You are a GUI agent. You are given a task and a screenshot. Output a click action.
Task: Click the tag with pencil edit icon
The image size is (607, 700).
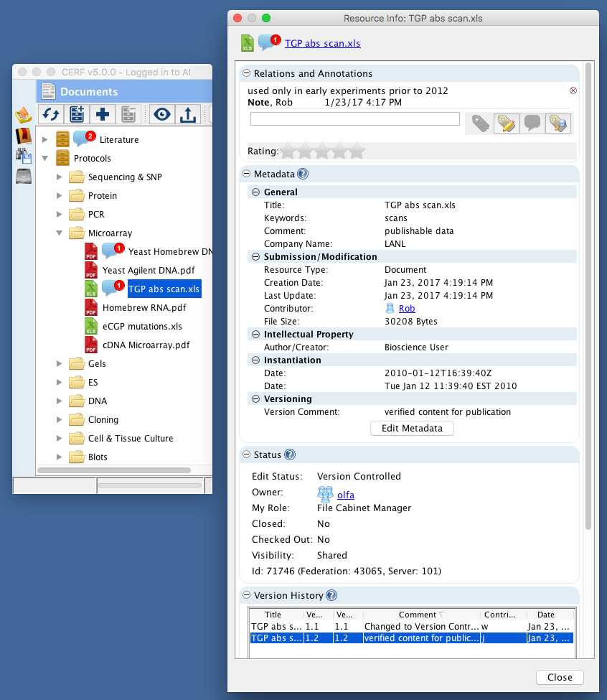click(507, 123)
